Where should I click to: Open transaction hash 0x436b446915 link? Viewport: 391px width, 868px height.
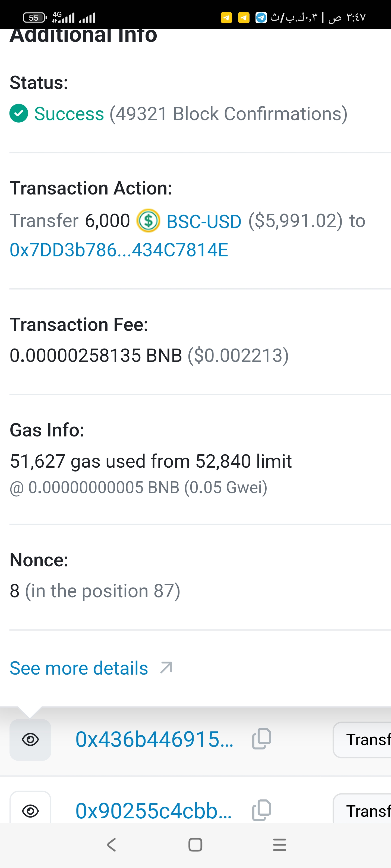(154, 739)
